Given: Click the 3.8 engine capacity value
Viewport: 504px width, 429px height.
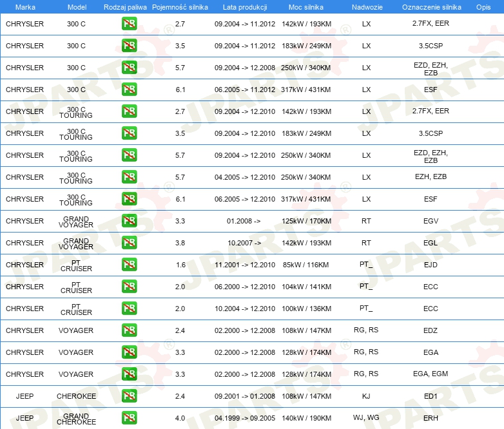Looking at the screenshot, I should [x=180, y=243].
